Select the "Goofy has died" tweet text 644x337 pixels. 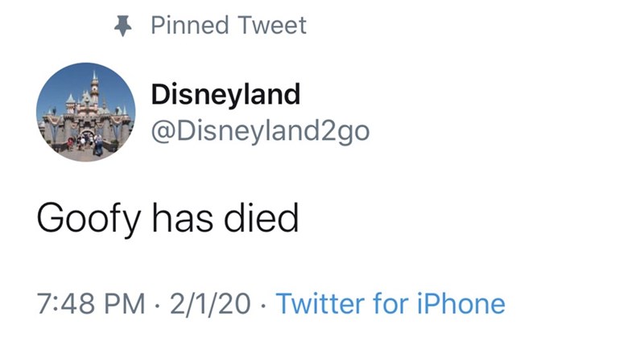coord(167,219)
